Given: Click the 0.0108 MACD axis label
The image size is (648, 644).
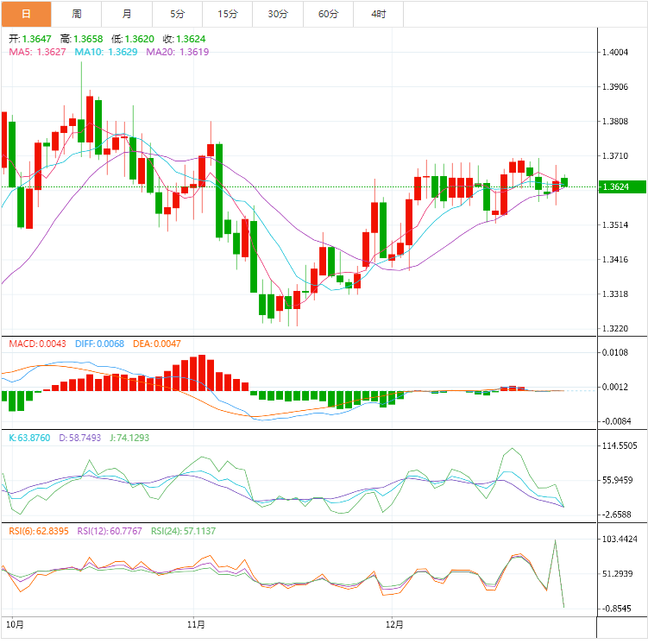Looking at the screenshot, I should (615, 352).
